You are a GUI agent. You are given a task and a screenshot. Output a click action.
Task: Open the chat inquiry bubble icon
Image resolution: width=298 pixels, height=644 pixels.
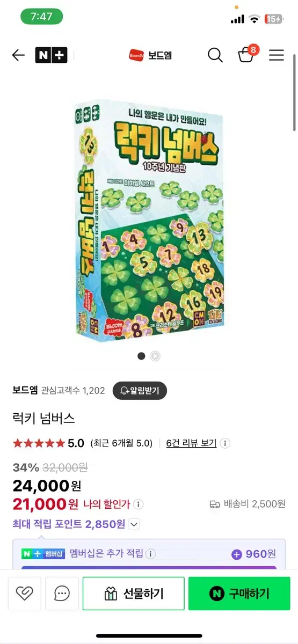62,593
